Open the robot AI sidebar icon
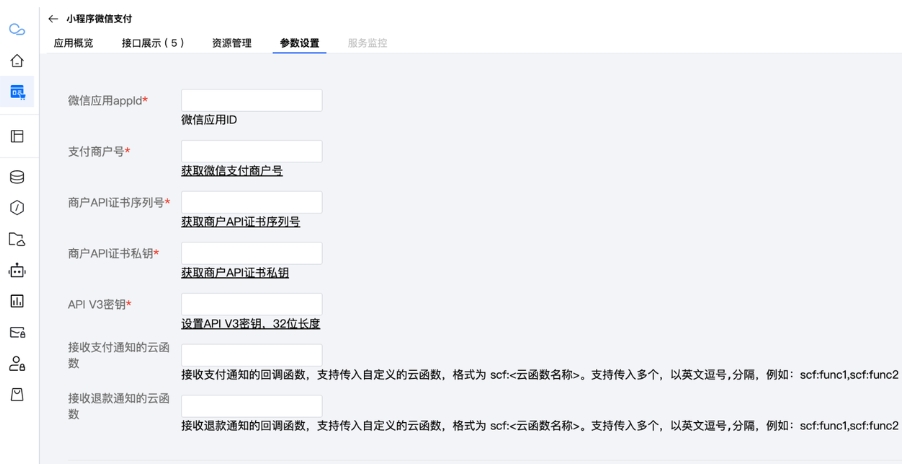Image resolution: width=902 pixels, height=464 pixels. click(17, 270)
